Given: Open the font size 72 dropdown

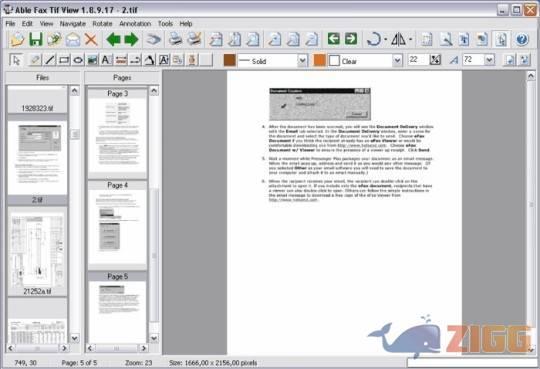Looking at the screenshot, I should (489, 60).
